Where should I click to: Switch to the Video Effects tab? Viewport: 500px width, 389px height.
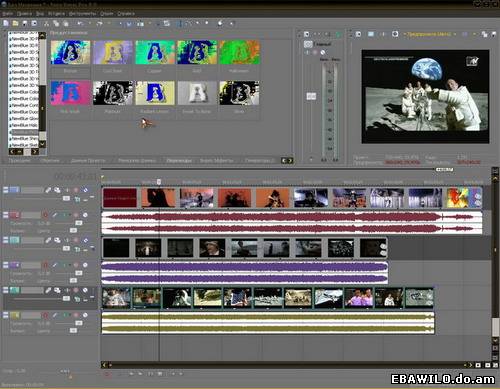tap(216, 161)
